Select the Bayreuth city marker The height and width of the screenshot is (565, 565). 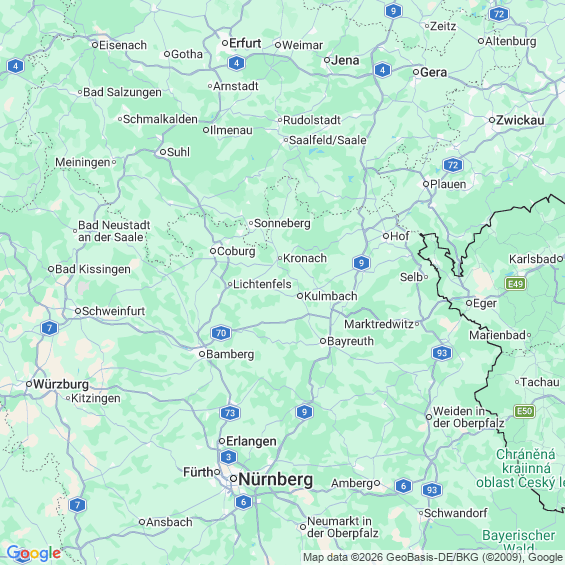[323, 341]
